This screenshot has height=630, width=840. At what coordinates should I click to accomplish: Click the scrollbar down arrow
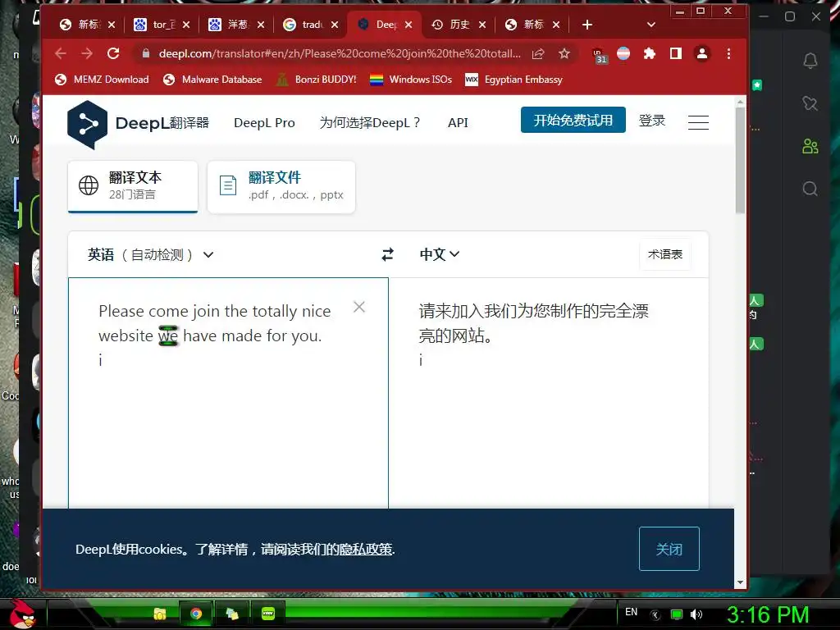(741, 582)
